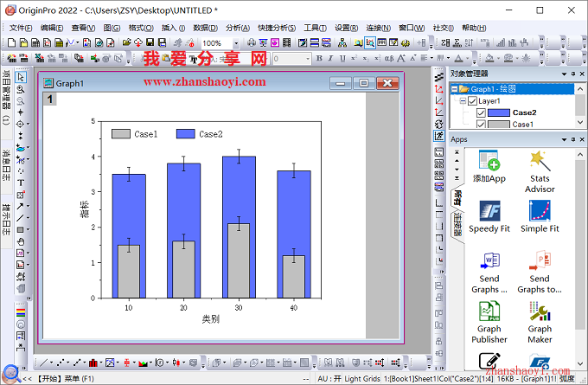
Task: Open the font size dropdown showing 0
Action: coord(308,59)
